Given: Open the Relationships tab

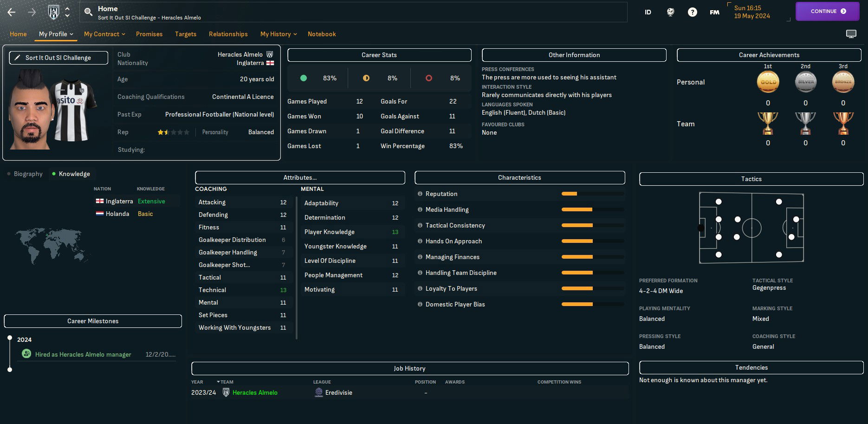Looking at the screenshot, I should coord(228,34).
